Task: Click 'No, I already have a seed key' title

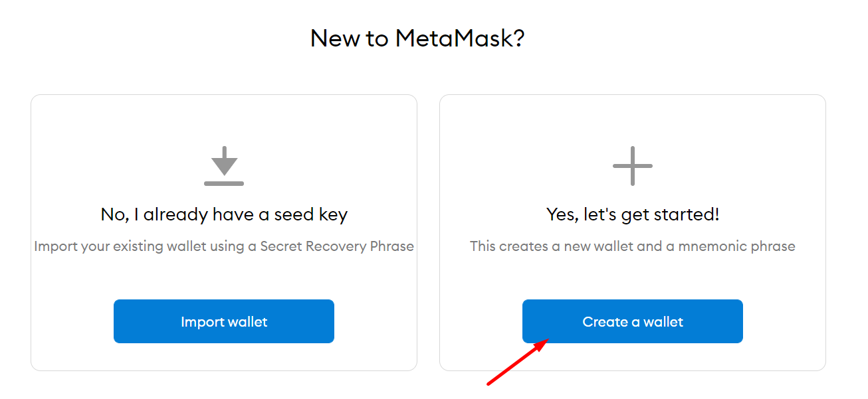Action: [x=224, y=214]
